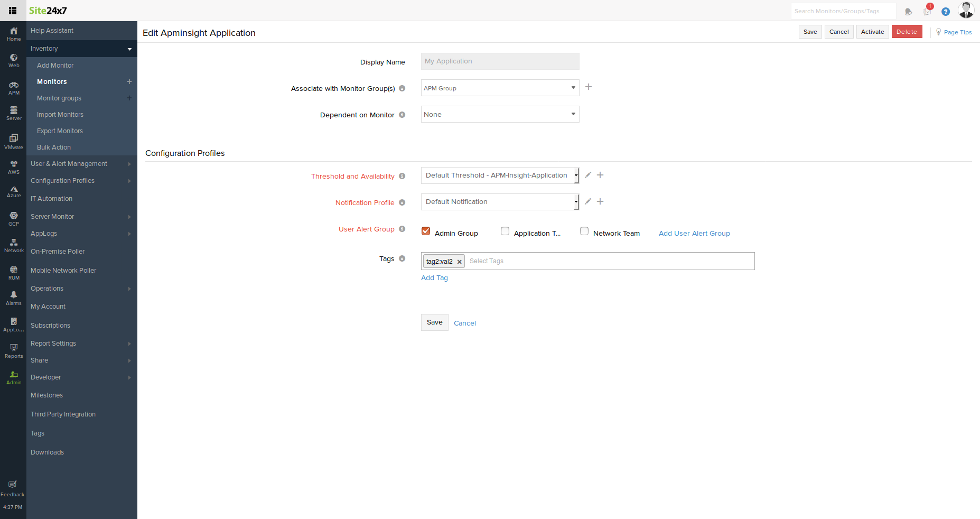Image resolution: width=980 pixels, height=519 pixels.
Task: Remove the tag2:val2 tag
Action: [459, 262]
